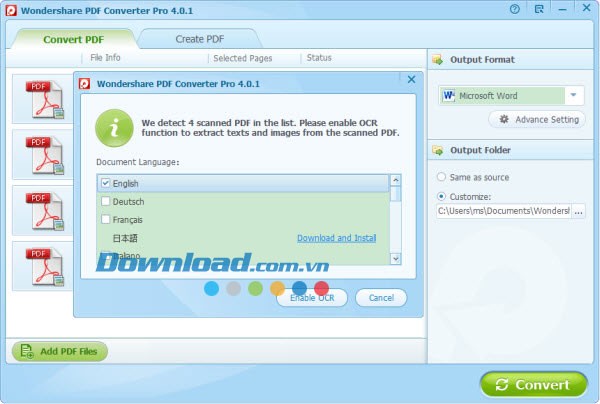Click the Microsoft Word format icon
Image resolution: width=600 pixels, height=404 pixels.
(x=448, y=95)
